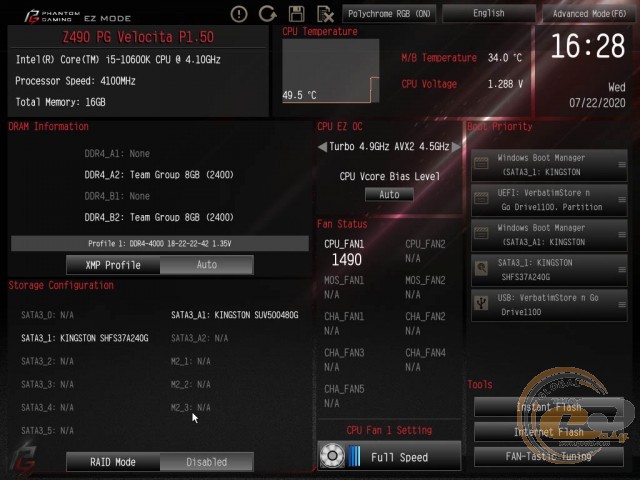
Task: Click the 16:28 clock display
Action: (x=588, y=46)
